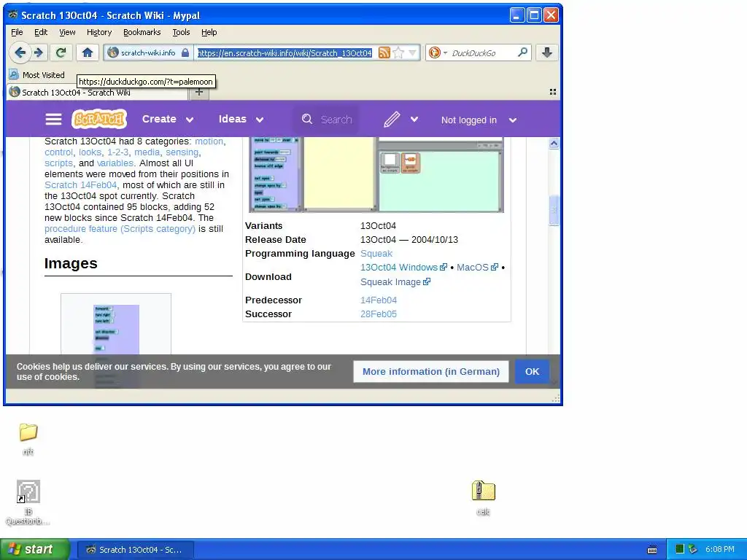Open the Edit menu
This screenshot has height=560, width=747.
pos(41,32)
